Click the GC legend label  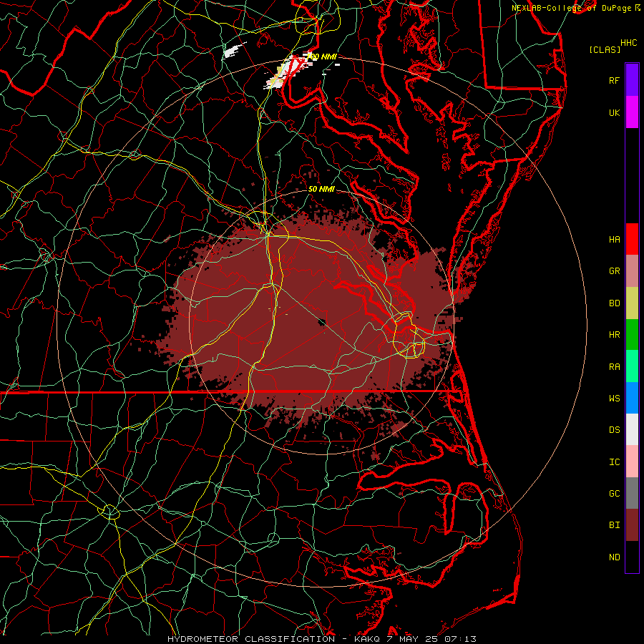tap(614, 493)
